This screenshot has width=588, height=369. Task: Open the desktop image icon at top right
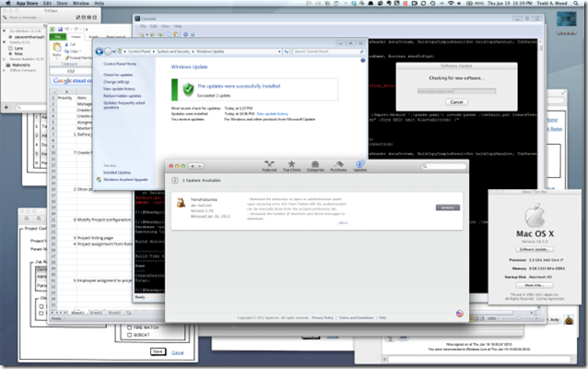566,19
